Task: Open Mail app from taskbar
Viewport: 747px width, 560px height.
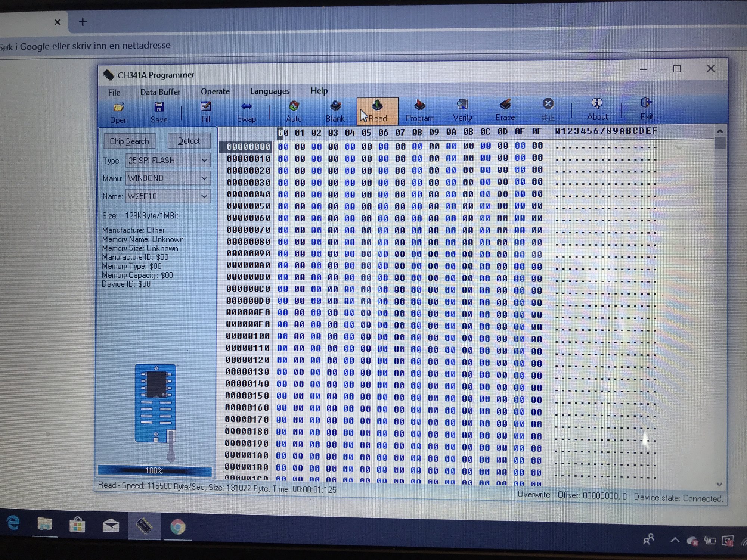Action: 111,526
